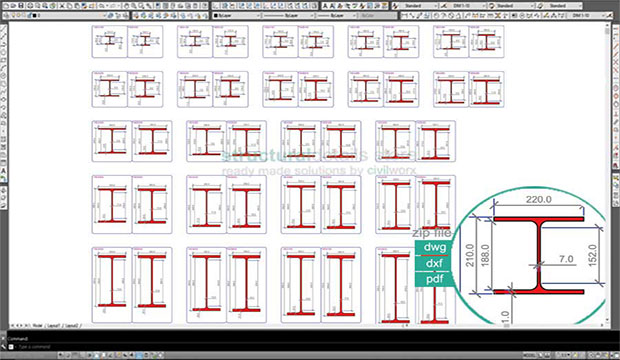Open the DIM1-10 dropdown in the dimension toolbar
620x360 pixels.
(587, 15)
